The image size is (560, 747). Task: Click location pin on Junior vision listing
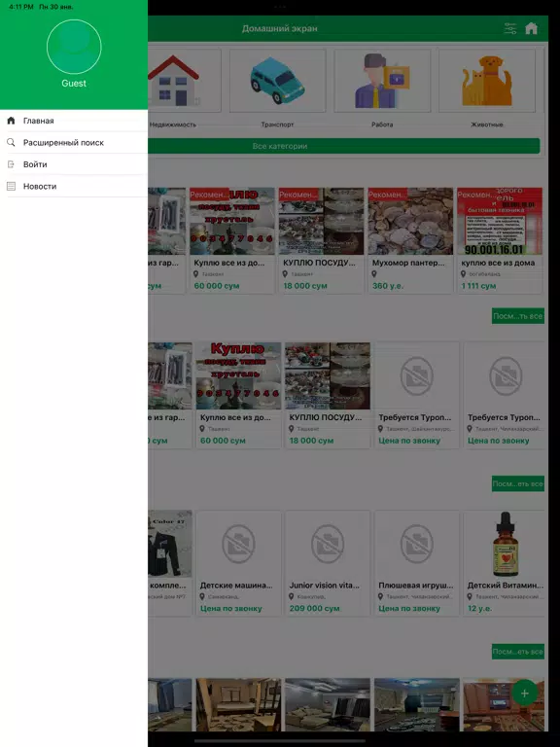tap(292, 596)
